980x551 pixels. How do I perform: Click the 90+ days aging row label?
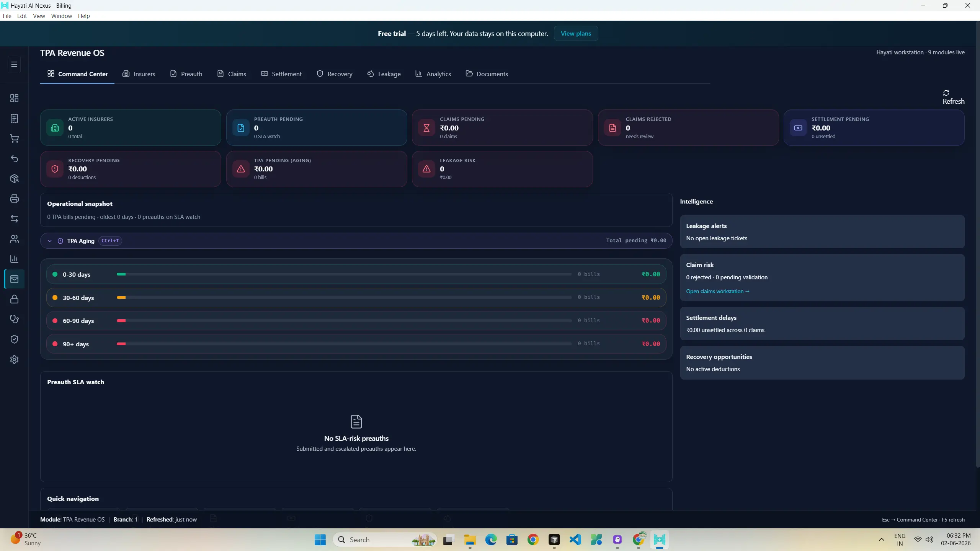pos(76,344)
